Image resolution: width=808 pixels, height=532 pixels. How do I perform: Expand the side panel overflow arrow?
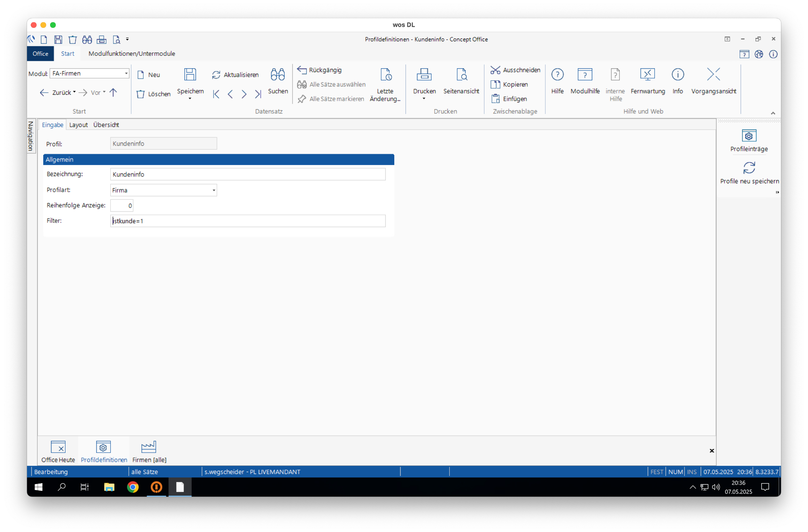(777, 192)
